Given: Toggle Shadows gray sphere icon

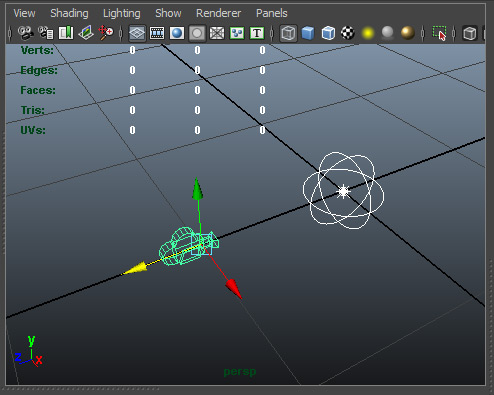Looking at the screenshot, I should (387, 33).
